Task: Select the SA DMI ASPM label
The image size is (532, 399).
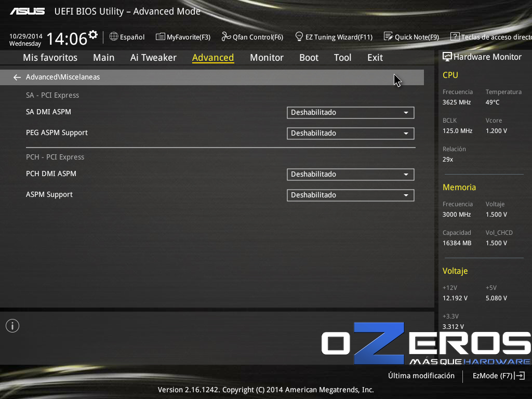Action: coord(48,112)
